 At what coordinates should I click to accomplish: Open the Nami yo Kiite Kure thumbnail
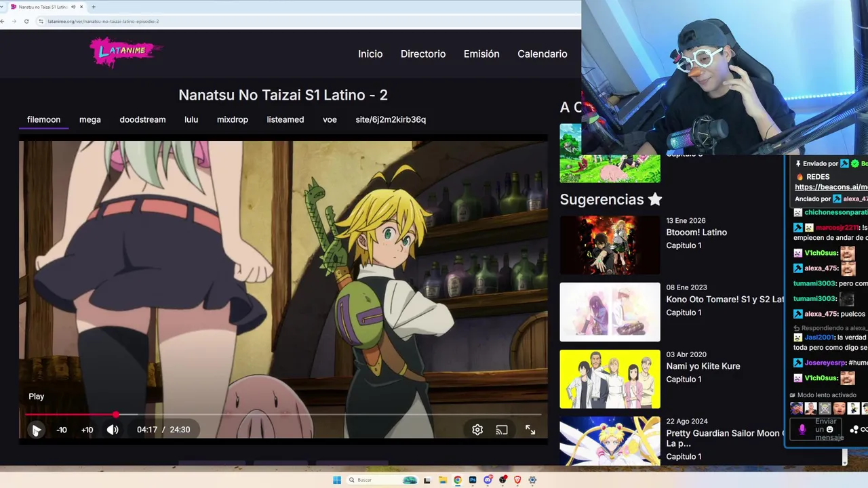click(x=610, y=379)
